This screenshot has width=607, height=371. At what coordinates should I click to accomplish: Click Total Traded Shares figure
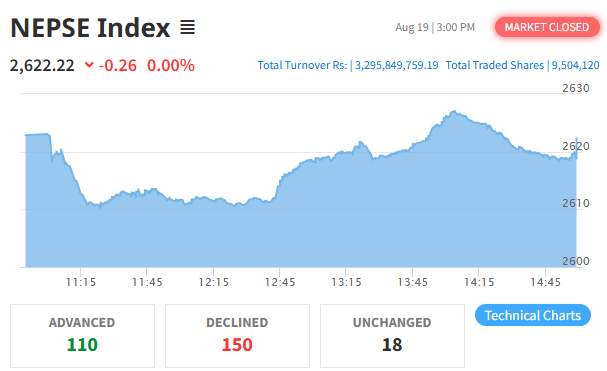click(575, 65)
